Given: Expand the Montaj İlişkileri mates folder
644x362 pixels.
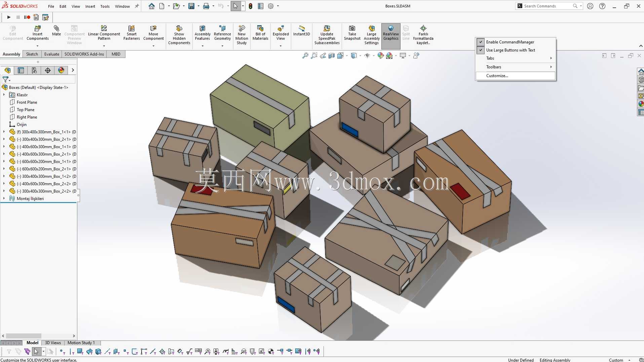Looking at the screenshot, I should [x=4, y=199].
